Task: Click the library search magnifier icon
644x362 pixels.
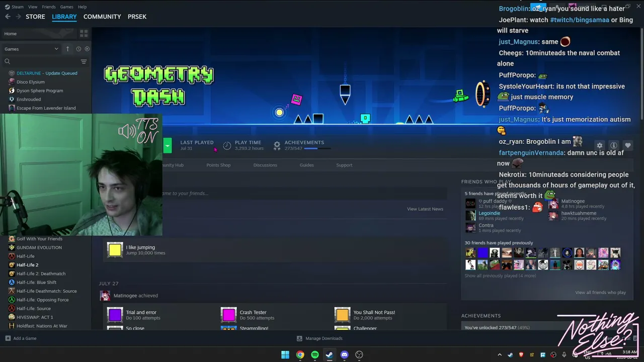Action: pos(7,61)
